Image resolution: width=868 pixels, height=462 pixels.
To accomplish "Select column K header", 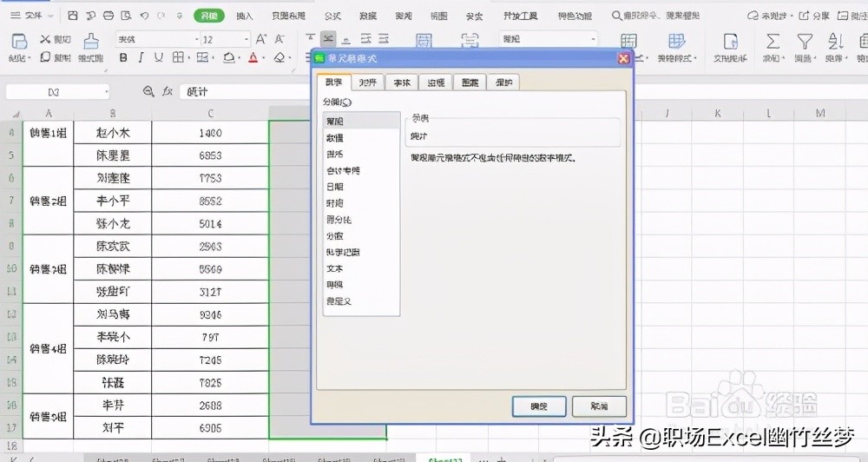I will pos(718,113).
